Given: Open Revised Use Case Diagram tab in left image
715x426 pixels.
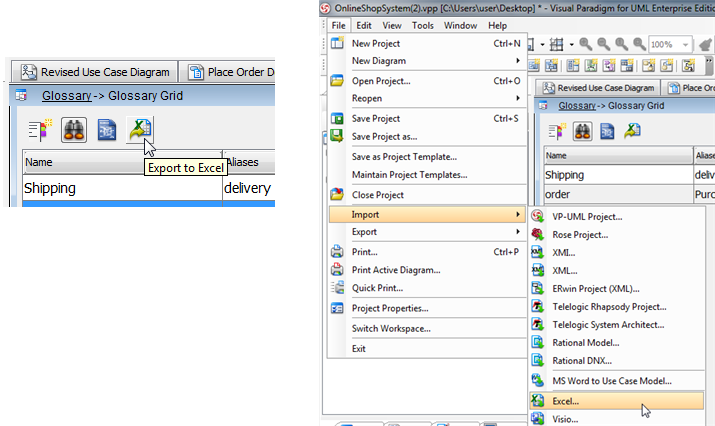Looking at the screenshot, I should [x=95, y=72].
